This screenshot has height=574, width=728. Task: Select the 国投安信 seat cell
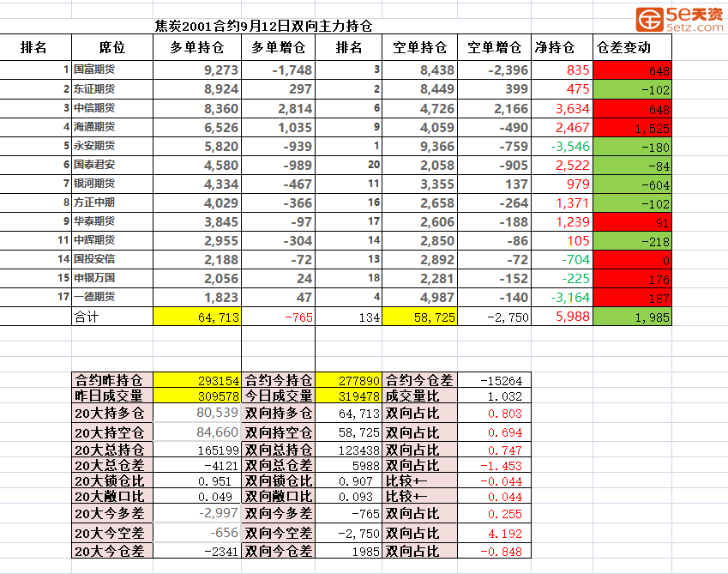click(111, 259)
